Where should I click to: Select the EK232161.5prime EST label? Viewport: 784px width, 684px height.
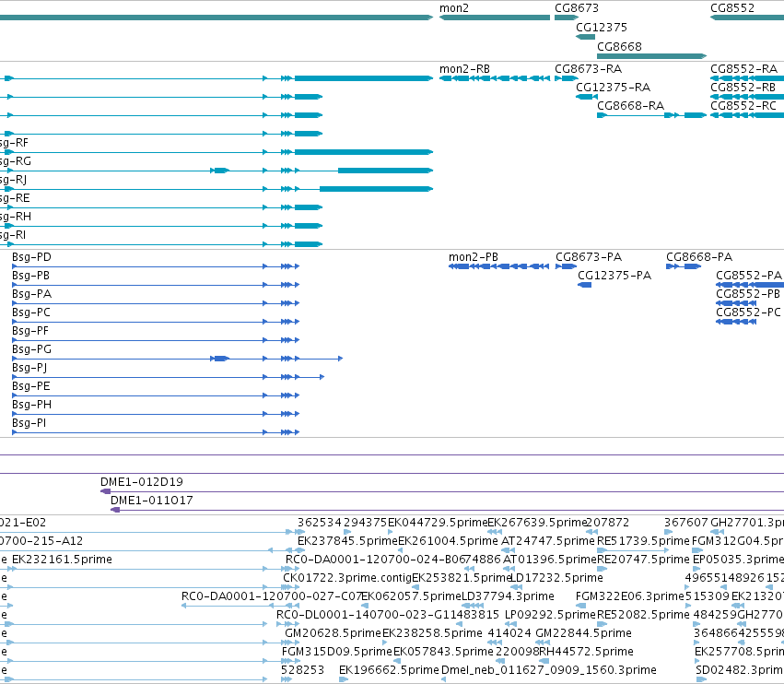(x=62, y=560)
